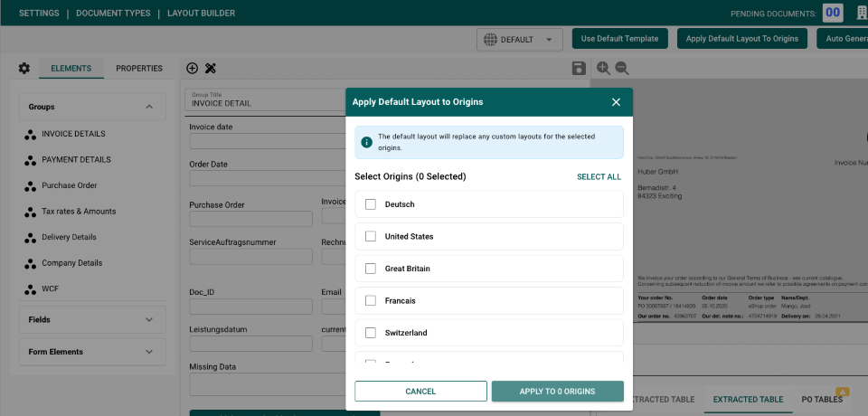The image size is (868, 416).
Task: Tick the United States checkbox
Action: pyautogui.click(x=371, y=236)
